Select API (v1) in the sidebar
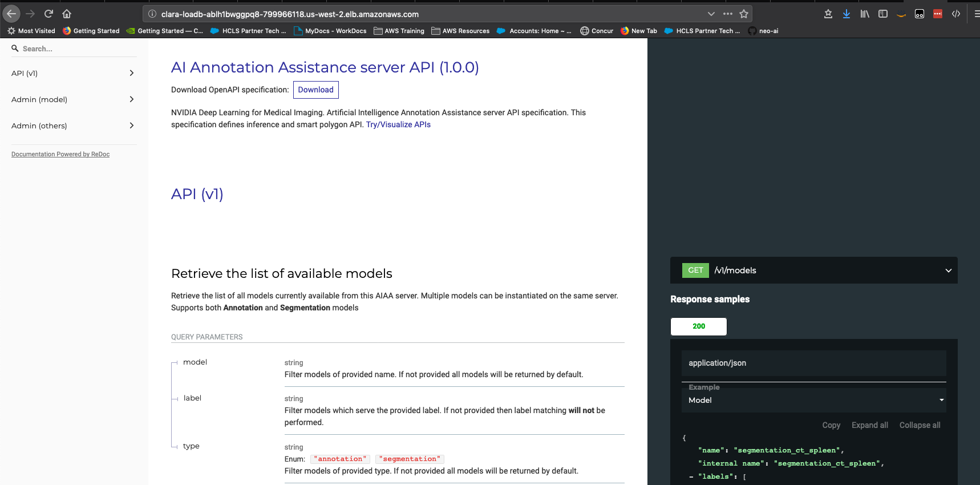980x485 pixels. [25, 73]
